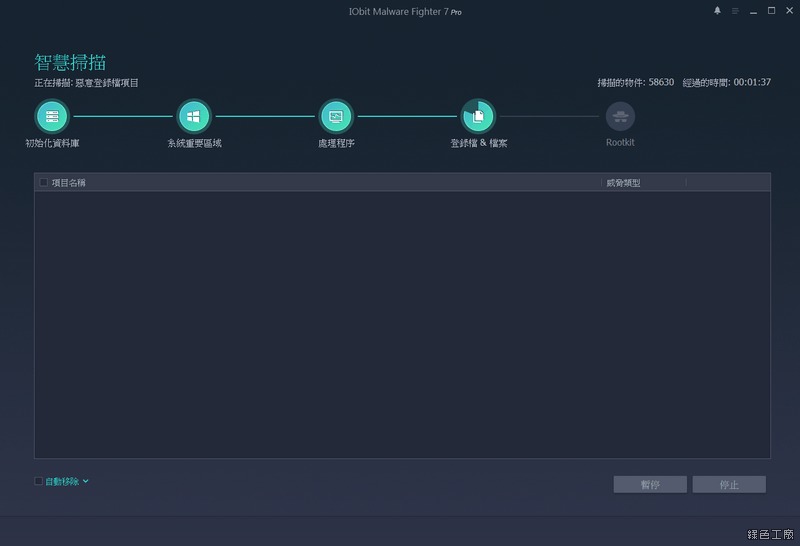This screenshot has height=546, width=800.
Task: Enable the 自動移除 checkbox
Action: click(38, 481)
